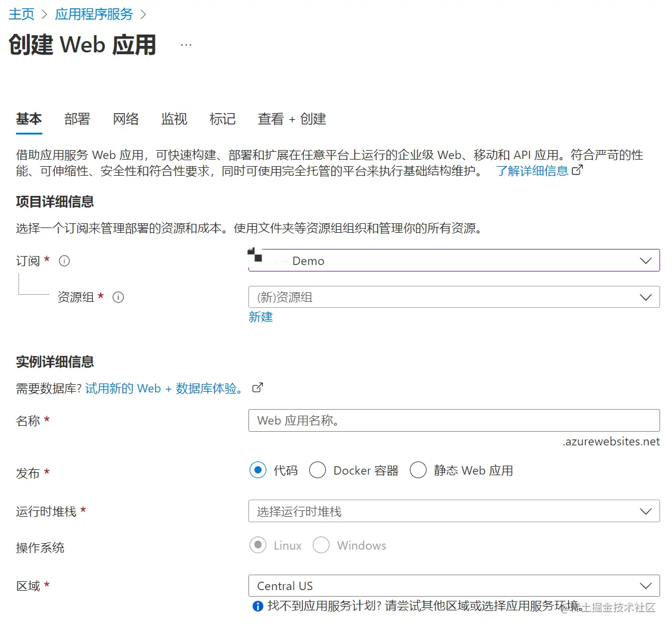
Task: Go to 主页 breadcrumb link
Action: 21,14
